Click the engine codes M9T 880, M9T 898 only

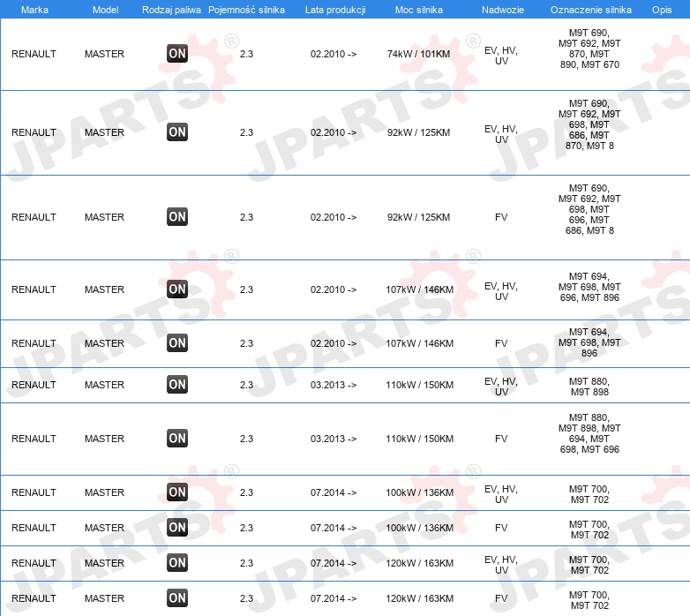(x=589, y=387)
